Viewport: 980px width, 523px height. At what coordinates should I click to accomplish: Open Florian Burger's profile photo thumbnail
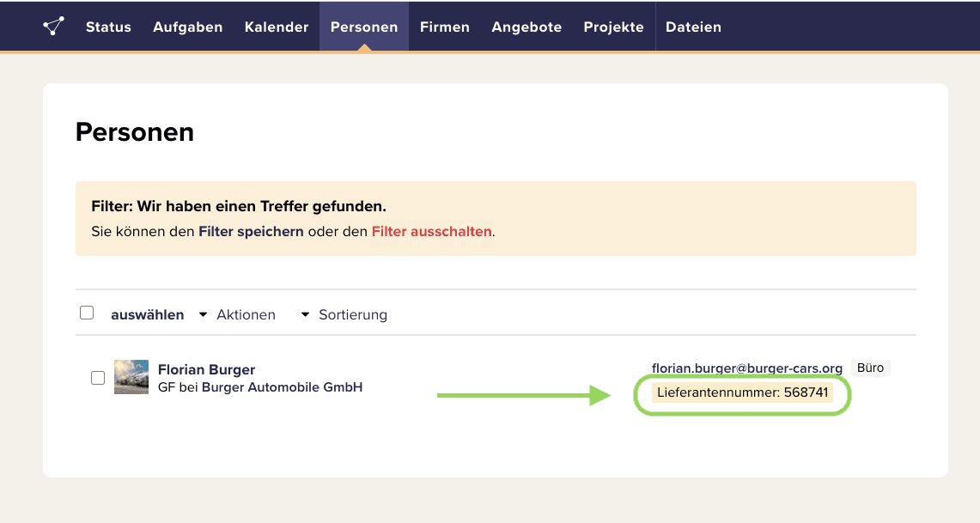(x=131, y=377)
